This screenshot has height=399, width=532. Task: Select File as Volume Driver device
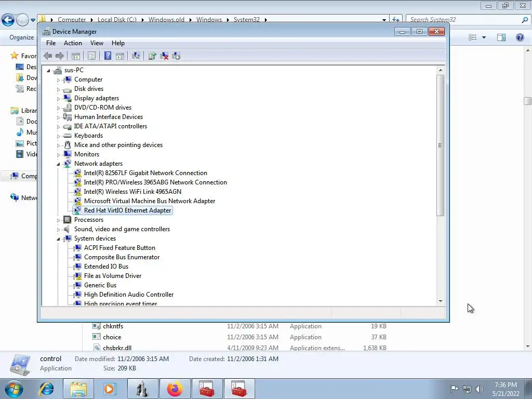[x=113, y=276]
